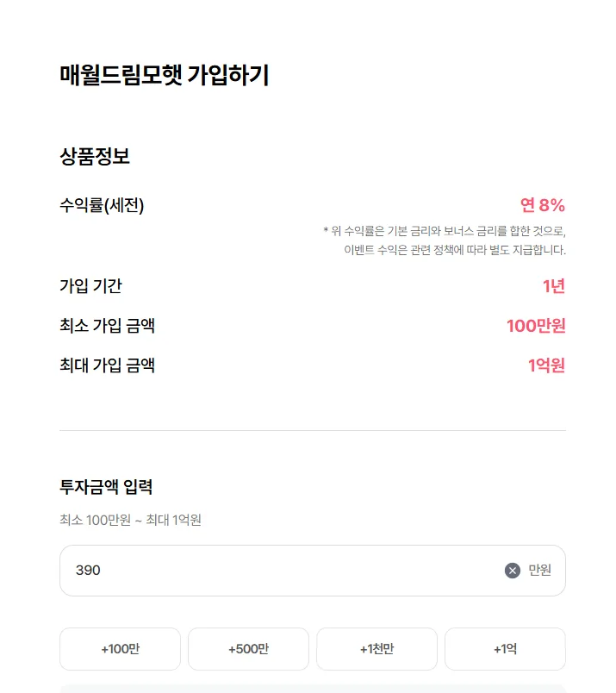The image size is (616, 693).
Task: Click the 최소 100만원 ~ 최대 1억원 hint
Action: 130,520
